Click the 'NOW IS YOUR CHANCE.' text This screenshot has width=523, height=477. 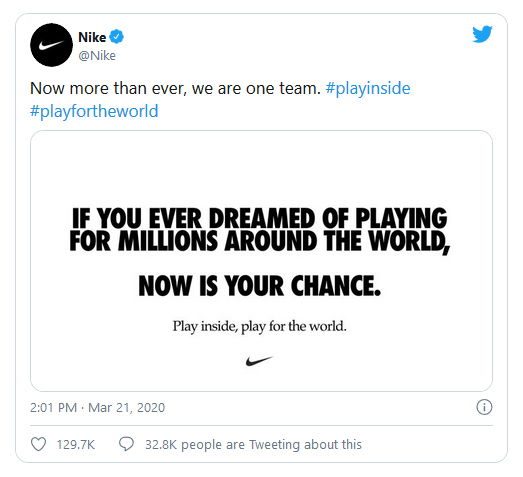[259, 286]
